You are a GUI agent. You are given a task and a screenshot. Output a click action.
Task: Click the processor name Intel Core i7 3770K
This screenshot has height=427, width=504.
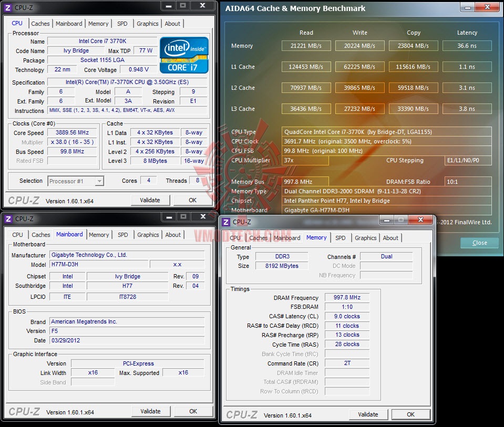point(102,41)
